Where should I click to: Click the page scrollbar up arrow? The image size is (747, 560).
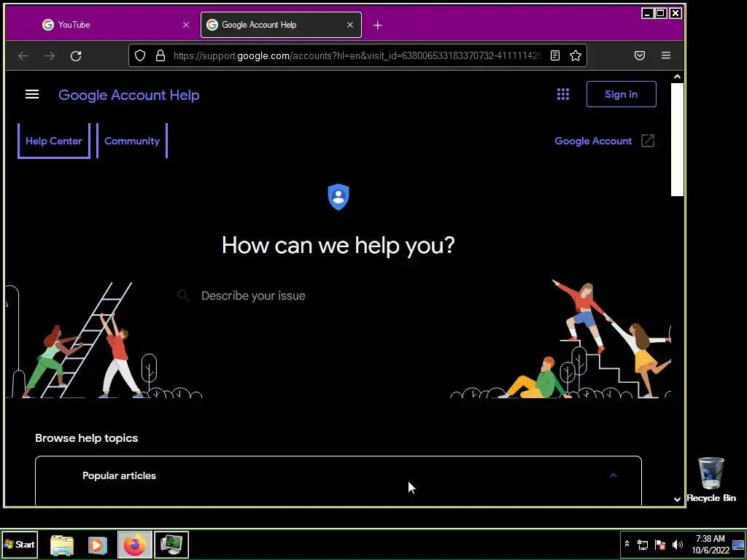(677, 77)
